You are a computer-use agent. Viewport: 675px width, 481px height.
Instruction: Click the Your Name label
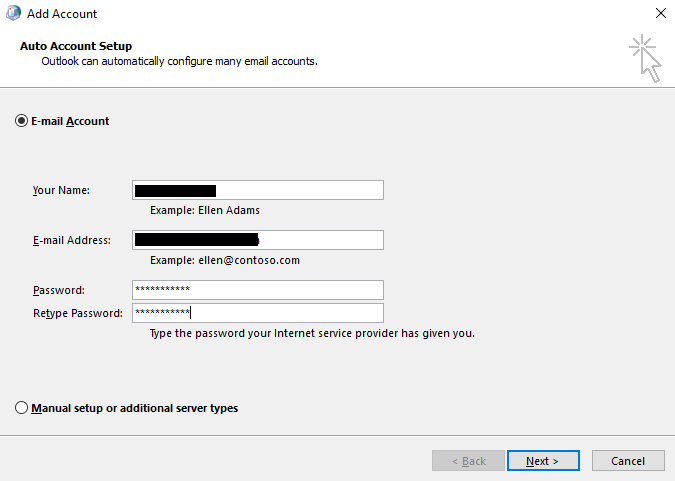tap(61, 190)
